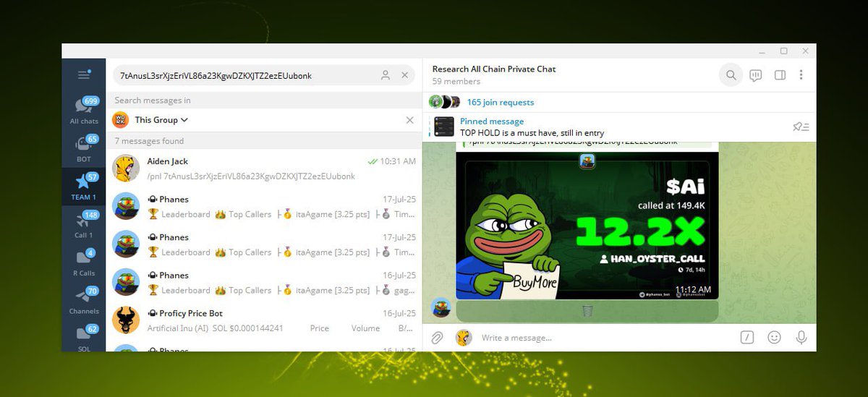Screen dimensions: 868x397
Task: Switch to the BOT folder
Action: pyautogui.click(x=84, y=148)
